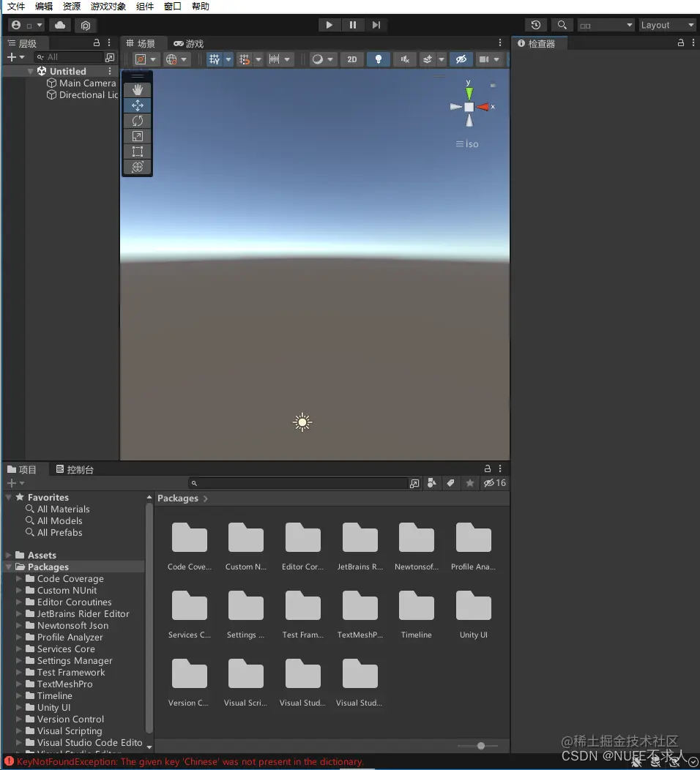Toggle scene lighting bulb

point(379,59)
